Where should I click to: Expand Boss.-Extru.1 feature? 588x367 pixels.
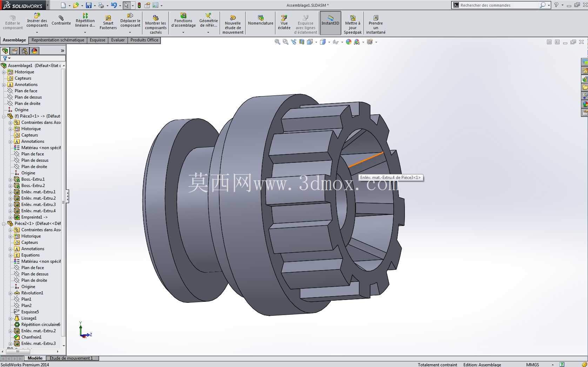11,179
